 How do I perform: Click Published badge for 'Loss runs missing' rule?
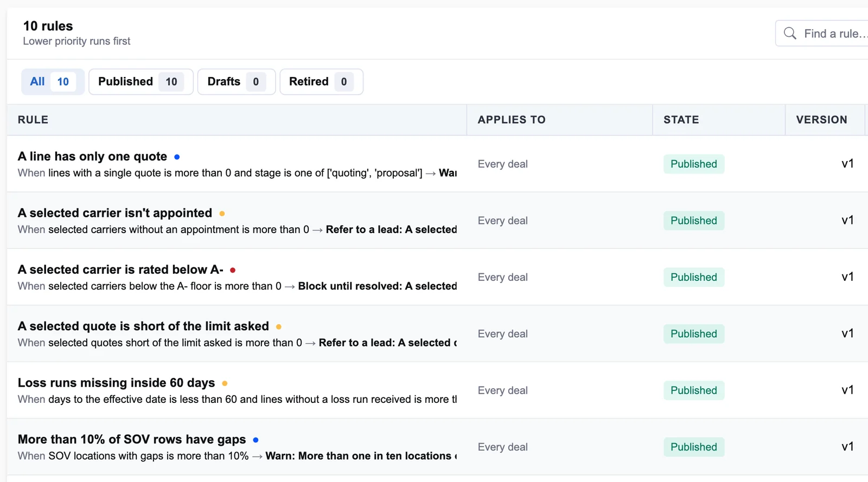point(694,390)
